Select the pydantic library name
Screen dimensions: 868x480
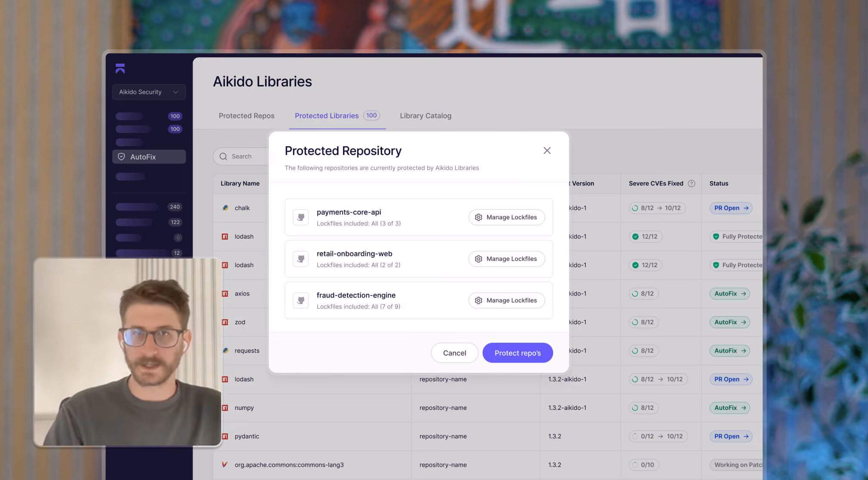(247, 436)
